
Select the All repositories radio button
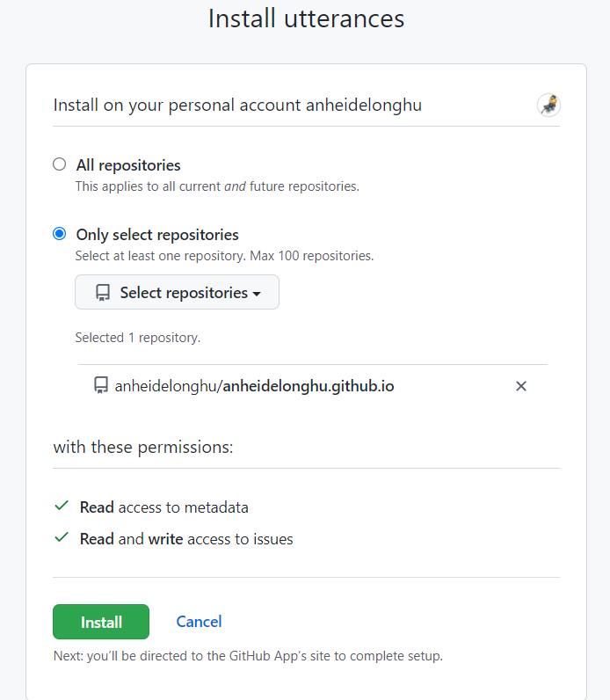[x=60, y=164]
